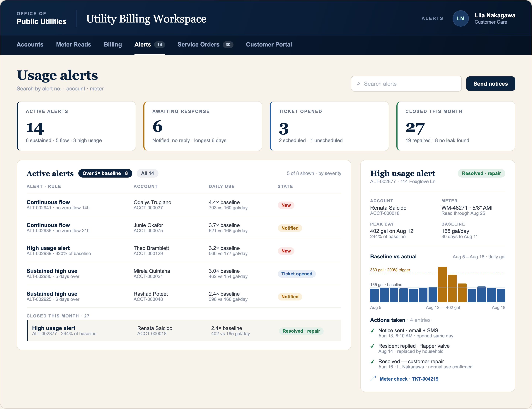The height and width of the screenshot is (409, 532).
Task: Click the LN user avatar
Action: coord(460,18)
